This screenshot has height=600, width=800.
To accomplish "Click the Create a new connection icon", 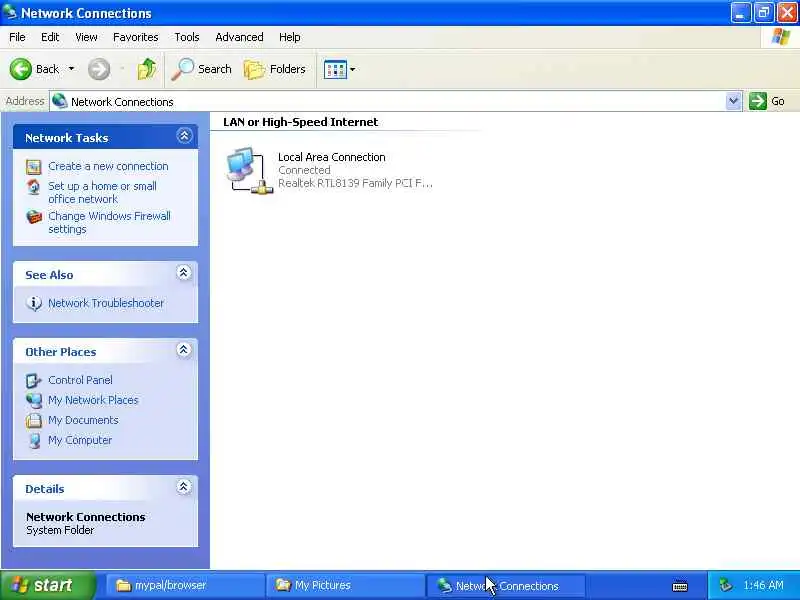I will (x=34, y=167).
